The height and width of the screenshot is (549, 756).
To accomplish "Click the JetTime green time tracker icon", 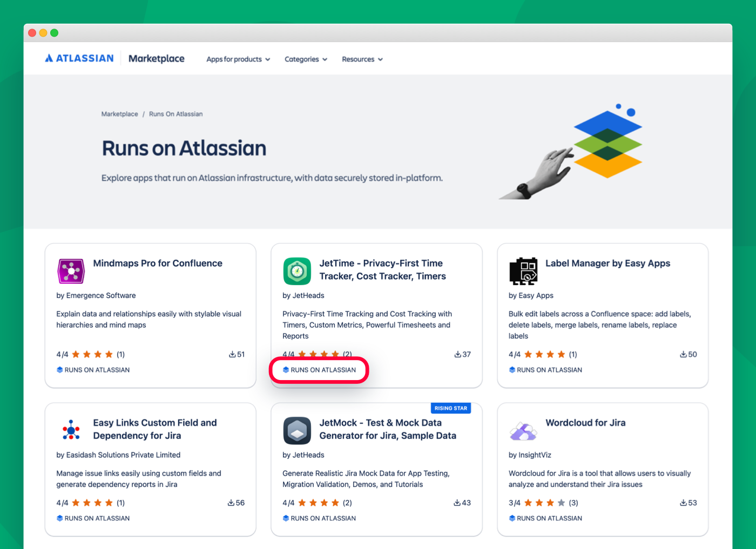I will click(x=297, y=271).
